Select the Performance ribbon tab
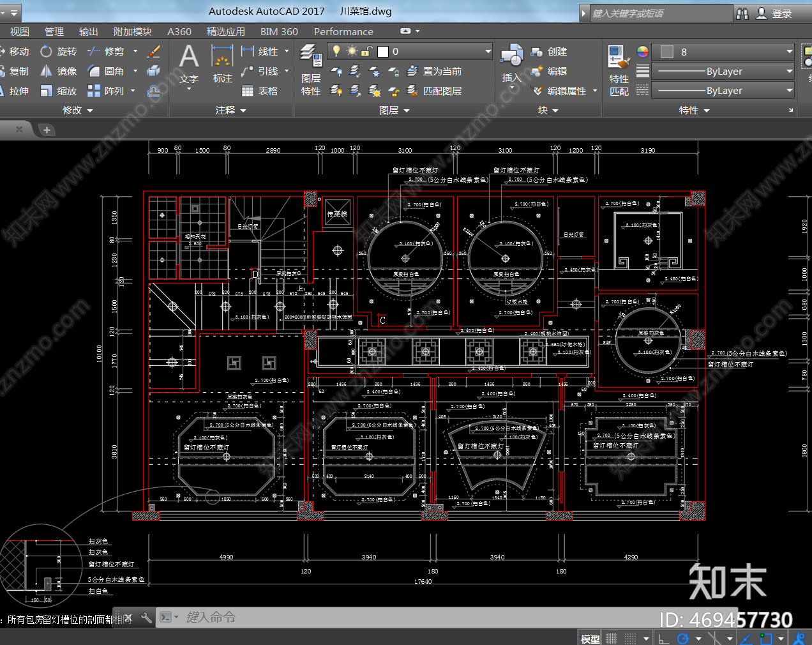 click(x=343, y=32)
